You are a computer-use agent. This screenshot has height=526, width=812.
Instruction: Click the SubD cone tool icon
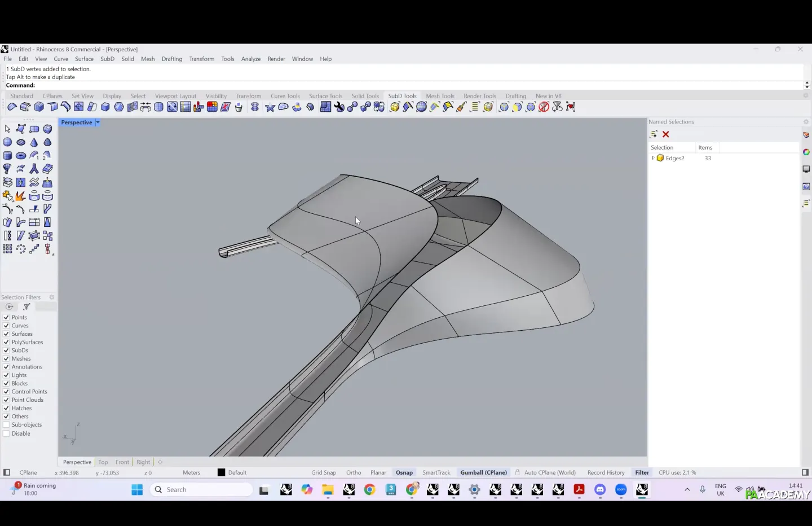[34, 142]
